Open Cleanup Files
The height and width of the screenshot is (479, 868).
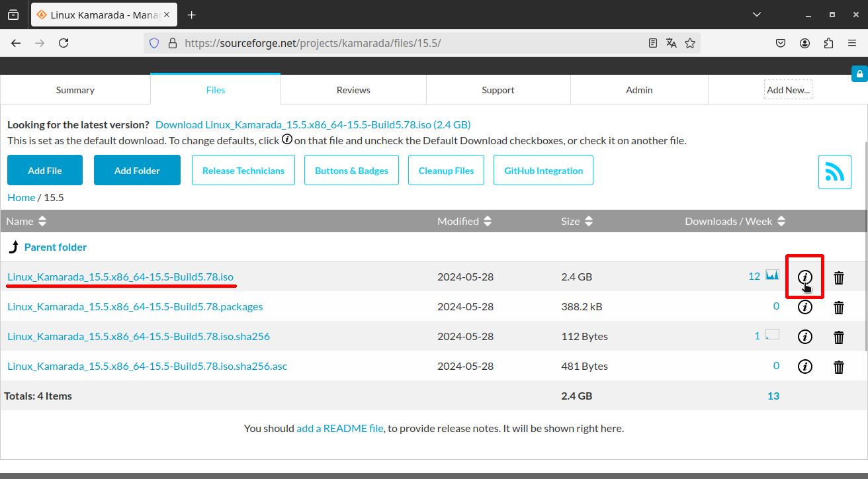click(446, 170)
